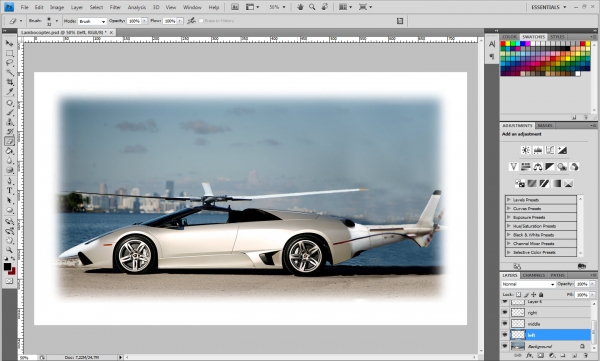The height and width of the screenshot is (361, 600).
Task: Select the Lasso tool
Action: click(9, 63)
